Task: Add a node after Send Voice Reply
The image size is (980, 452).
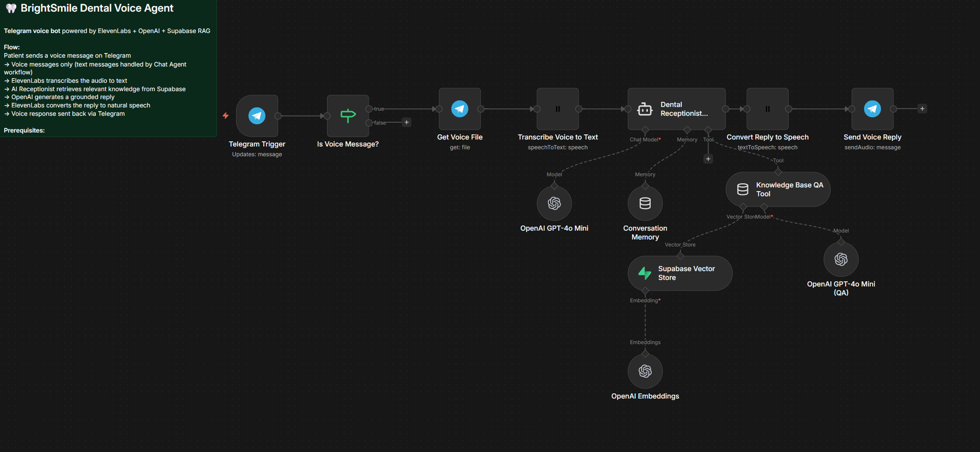Action: [922, 109]
